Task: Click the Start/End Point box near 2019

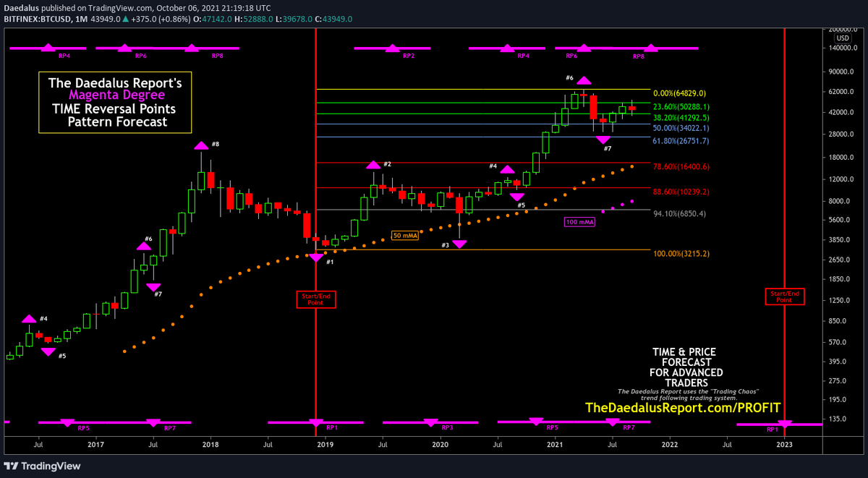Action: 316,299
